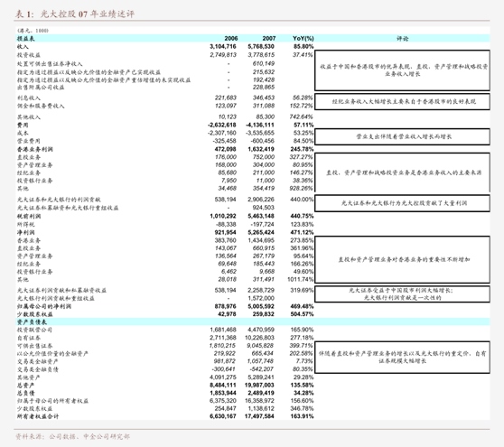Viewport: 504px width, 447px height.
Task: Click the tax value -197,724
Action: [x=262, y=224]
